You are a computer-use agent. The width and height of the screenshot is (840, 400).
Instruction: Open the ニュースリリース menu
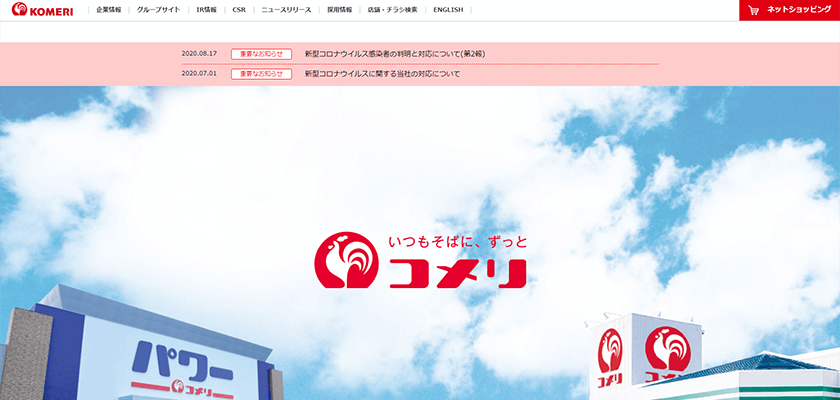coord(286,10)
